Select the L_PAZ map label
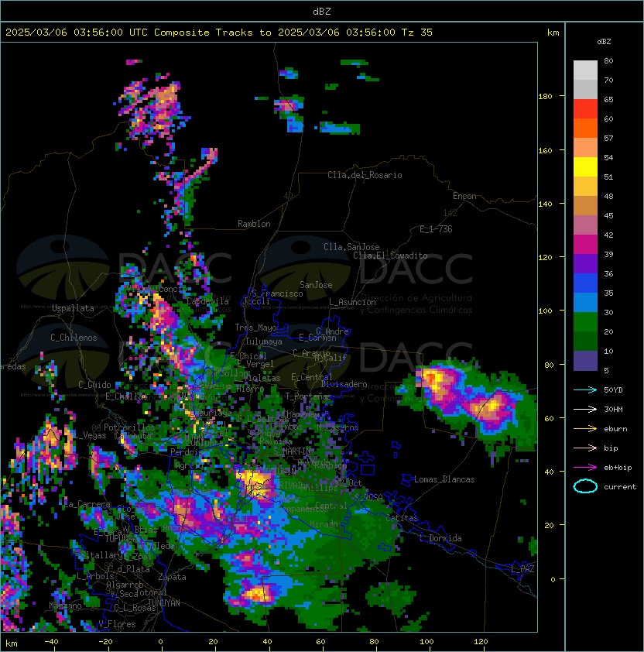Screen dimensions: 644x652 522,569
